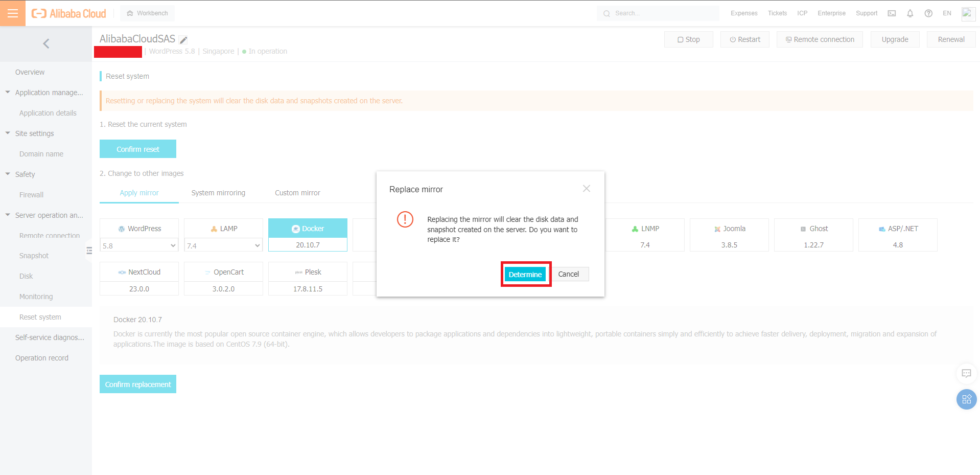This screenshot has height=475, width=980.
Task: Collapse Application management section
Action: (8, 93)
